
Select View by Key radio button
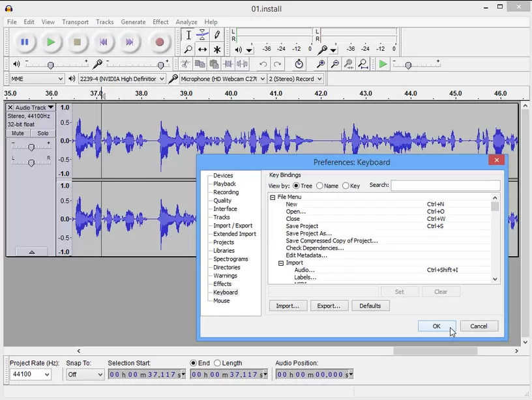tap(346, 186)
